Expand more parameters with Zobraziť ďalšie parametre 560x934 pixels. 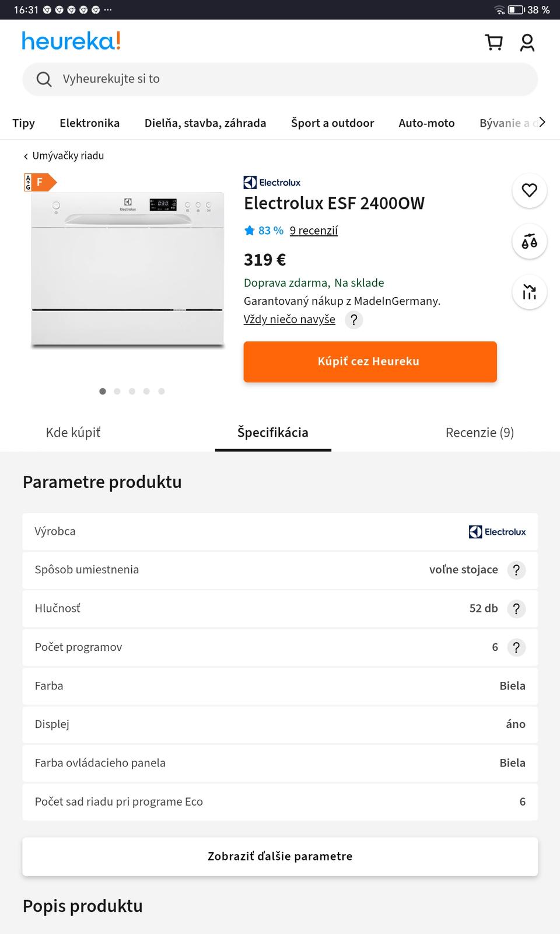coord(280,856)
